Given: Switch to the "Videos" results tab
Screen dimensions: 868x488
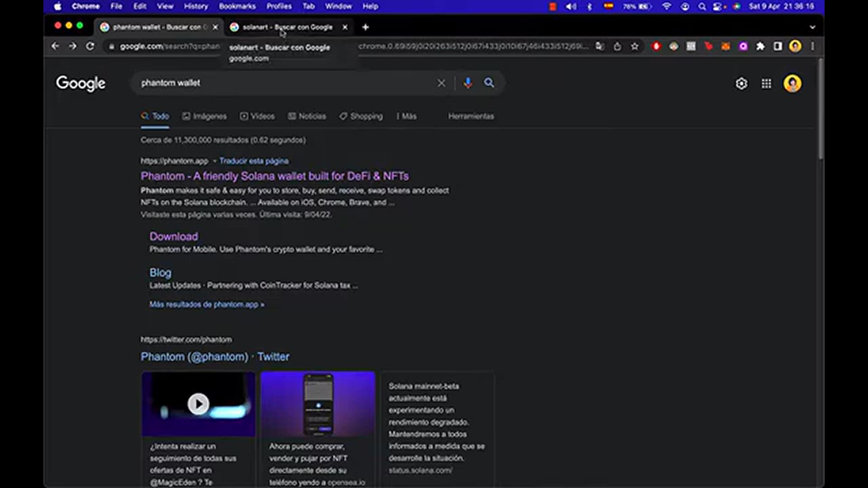Looking at the screenshot, I should pos(257,116).
